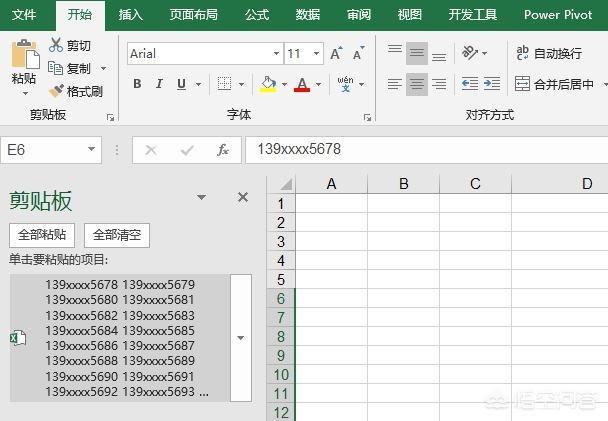Launch the 剪贴板 group dialog launcher

point(111,117)
